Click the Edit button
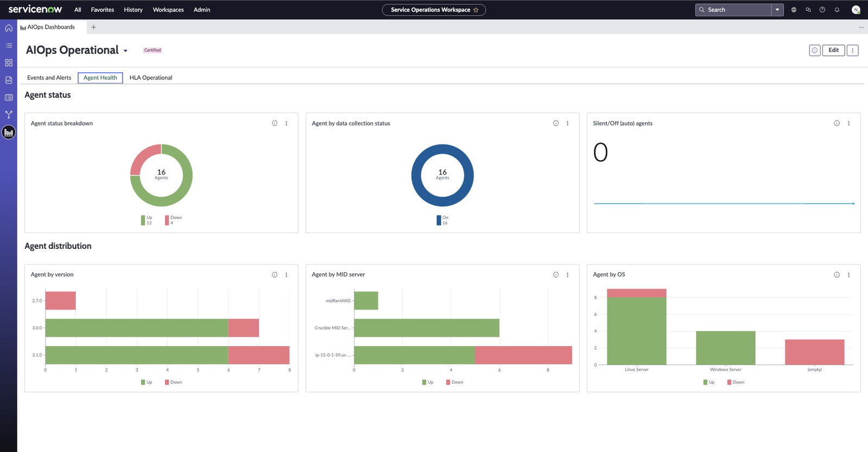This screenshot has height=452, width=868. 834,51
